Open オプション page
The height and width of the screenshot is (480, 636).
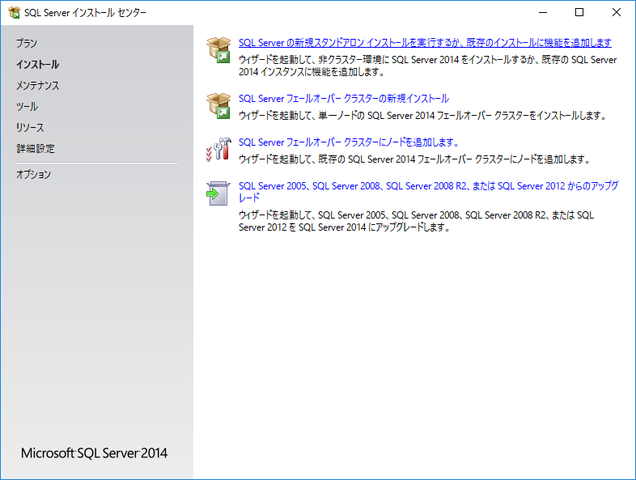34,174
